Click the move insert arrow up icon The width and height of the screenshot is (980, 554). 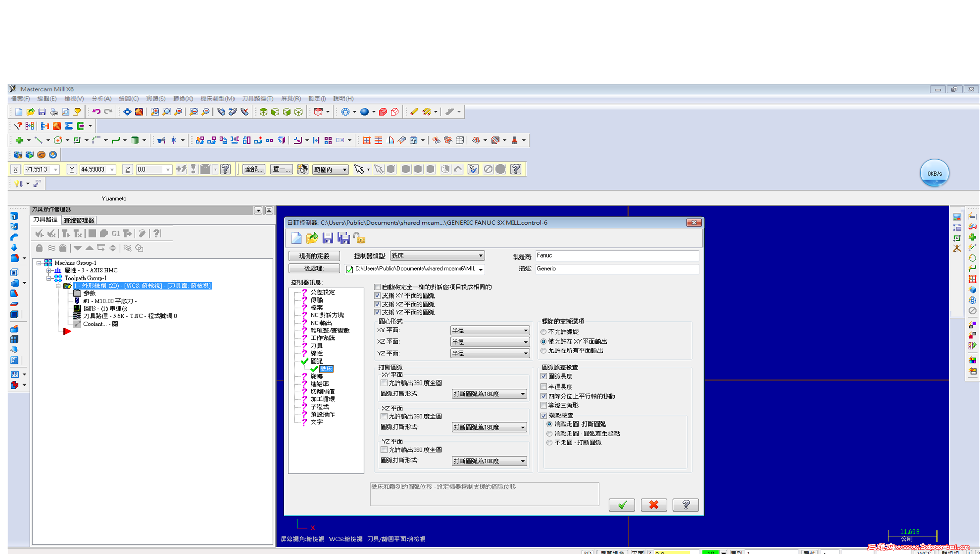point(89,248)
